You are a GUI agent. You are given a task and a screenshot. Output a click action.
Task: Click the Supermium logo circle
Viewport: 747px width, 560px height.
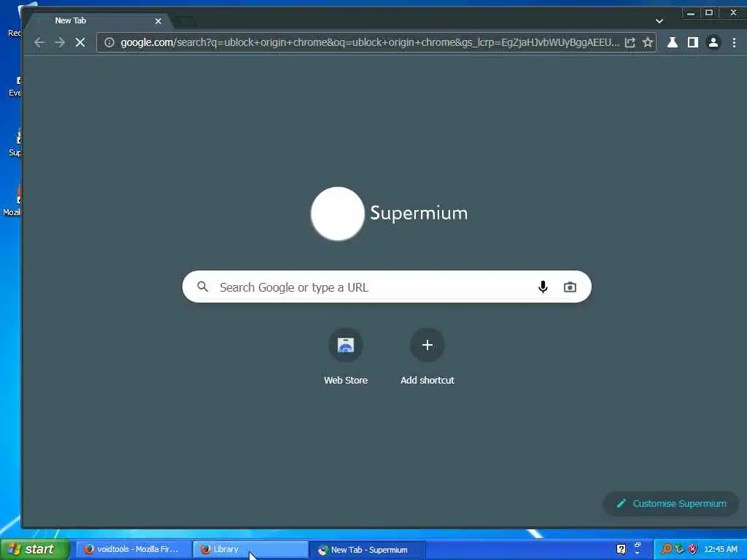point(337,214)
